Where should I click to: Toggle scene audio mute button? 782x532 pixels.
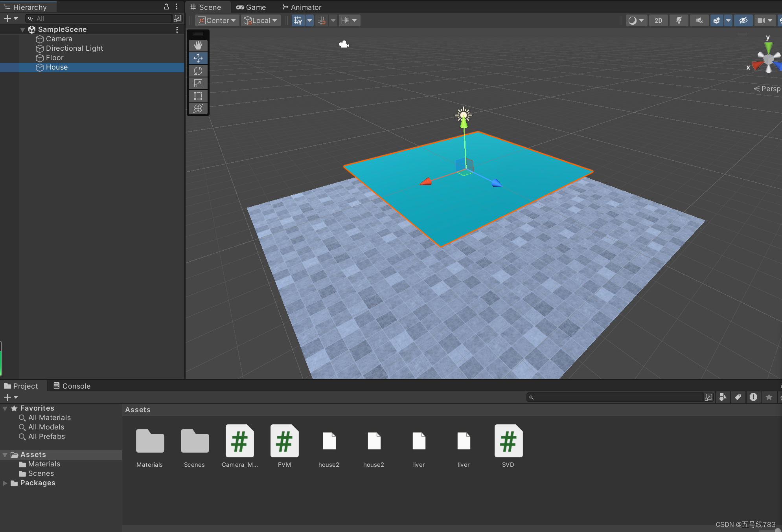click(x=699, y=20)
